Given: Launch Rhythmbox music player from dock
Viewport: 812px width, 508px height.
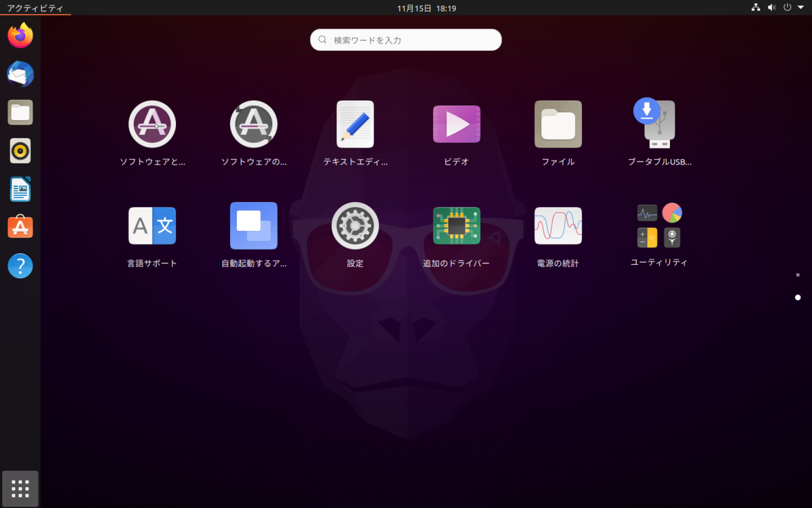Looking at the screenshot, I should 20,151.
